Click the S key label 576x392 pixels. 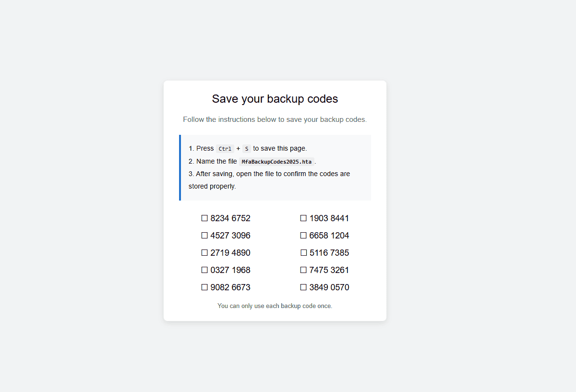pyautogui.click(x=247, y=149)
